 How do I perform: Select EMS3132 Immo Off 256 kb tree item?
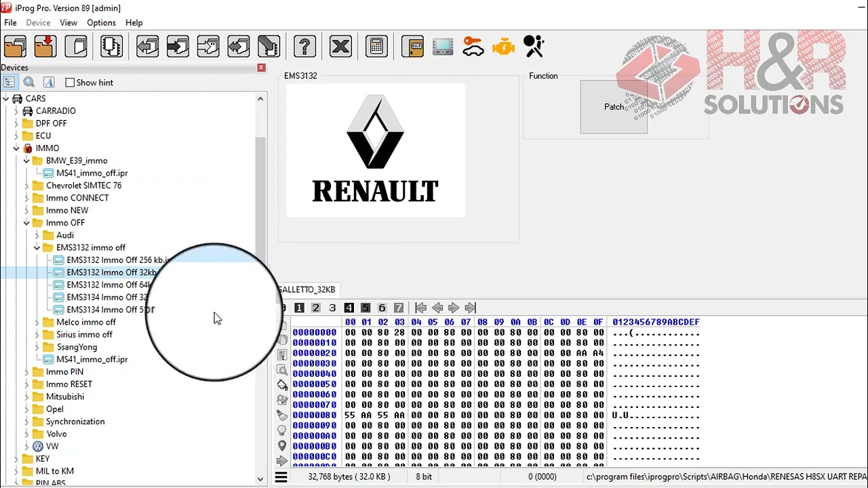(x=112, y=260)
